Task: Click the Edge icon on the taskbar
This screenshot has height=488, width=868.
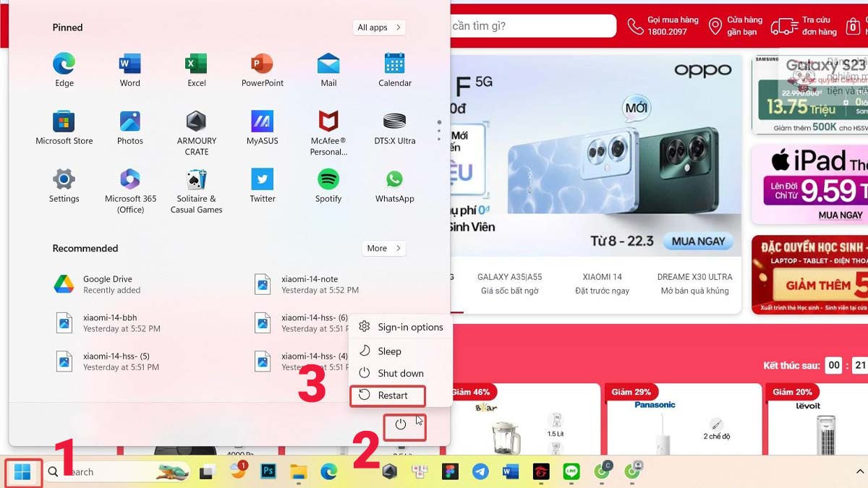Action: tap(329, 472)
